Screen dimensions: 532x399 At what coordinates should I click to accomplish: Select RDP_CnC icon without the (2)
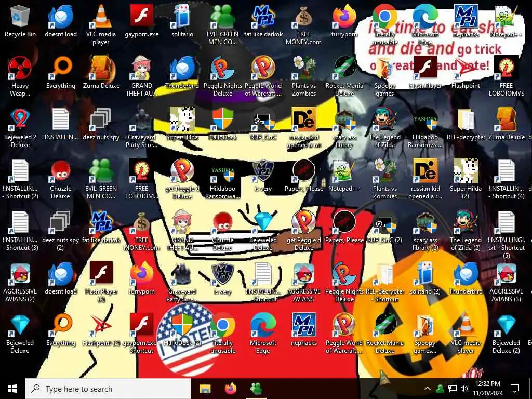pyautogui.click(x=263, y=124)
